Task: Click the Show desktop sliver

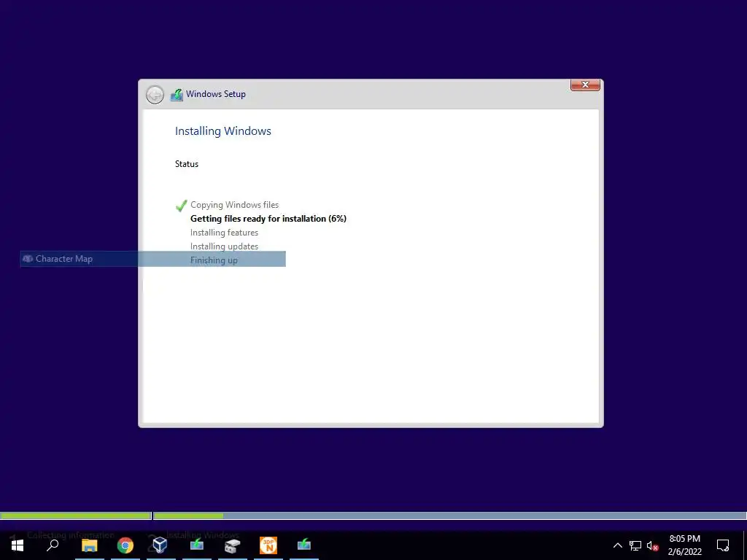Action: 745,545
